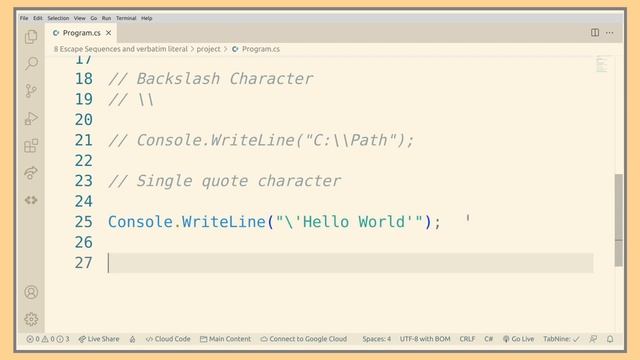Click line number 18 in gutter

point(83,79)
